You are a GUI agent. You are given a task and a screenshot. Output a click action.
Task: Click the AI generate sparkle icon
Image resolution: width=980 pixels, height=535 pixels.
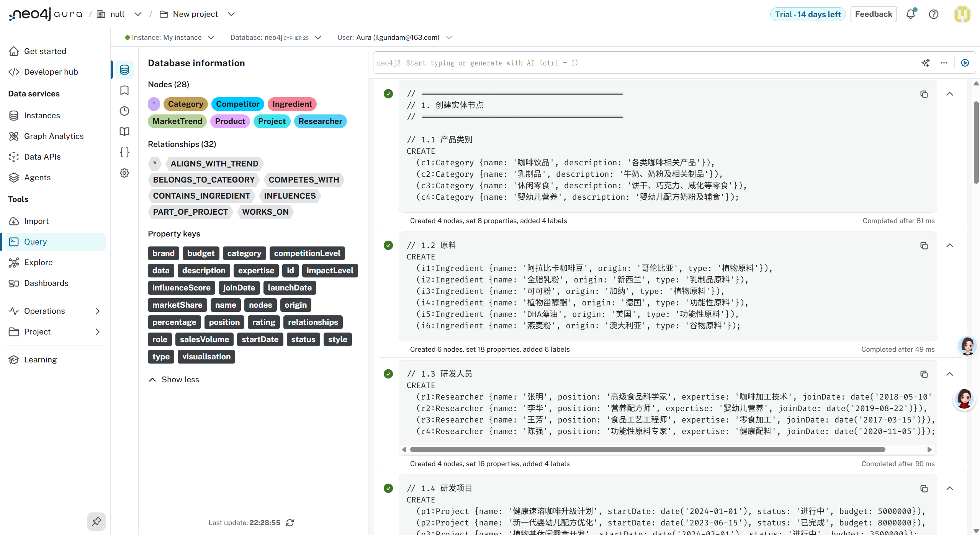coord(926,63)
